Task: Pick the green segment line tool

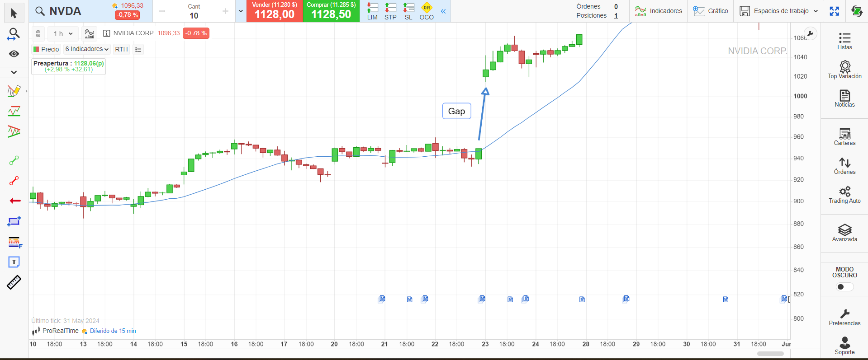Action: point(14,160)
